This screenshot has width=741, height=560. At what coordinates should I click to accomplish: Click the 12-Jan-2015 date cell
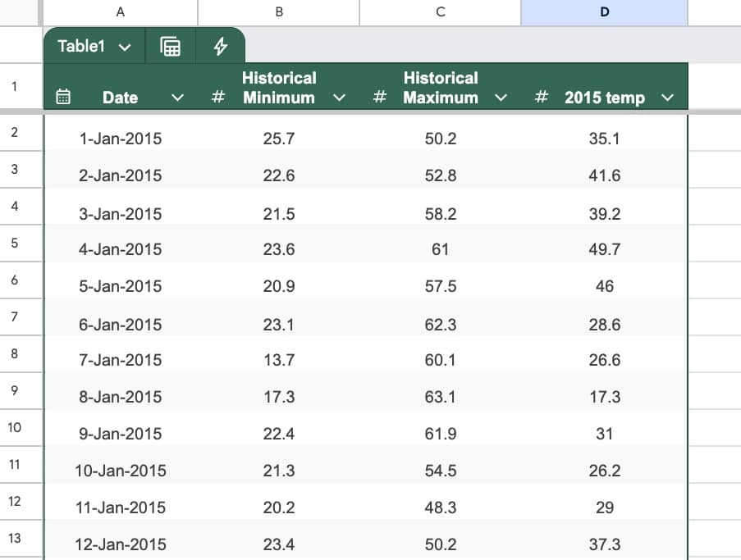tap(121, 544)
